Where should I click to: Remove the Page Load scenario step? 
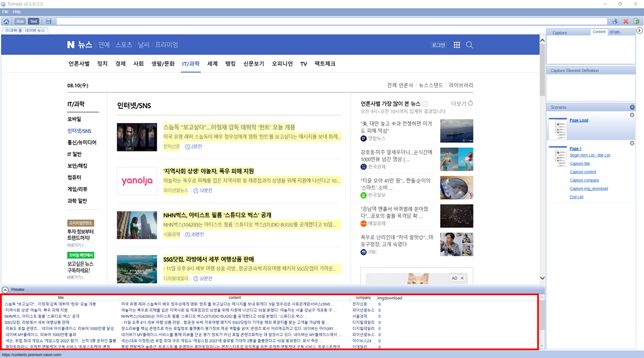pos(632,115)
